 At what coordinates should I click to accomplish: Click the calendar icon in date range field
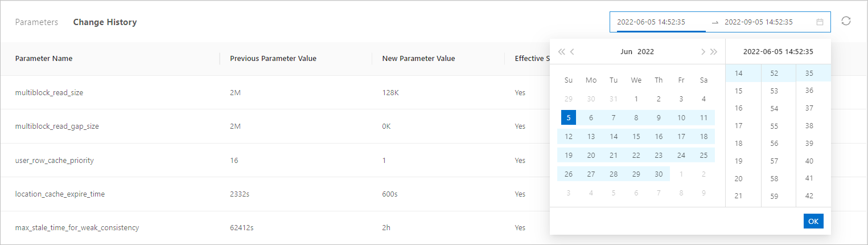(x=820, y=22)
